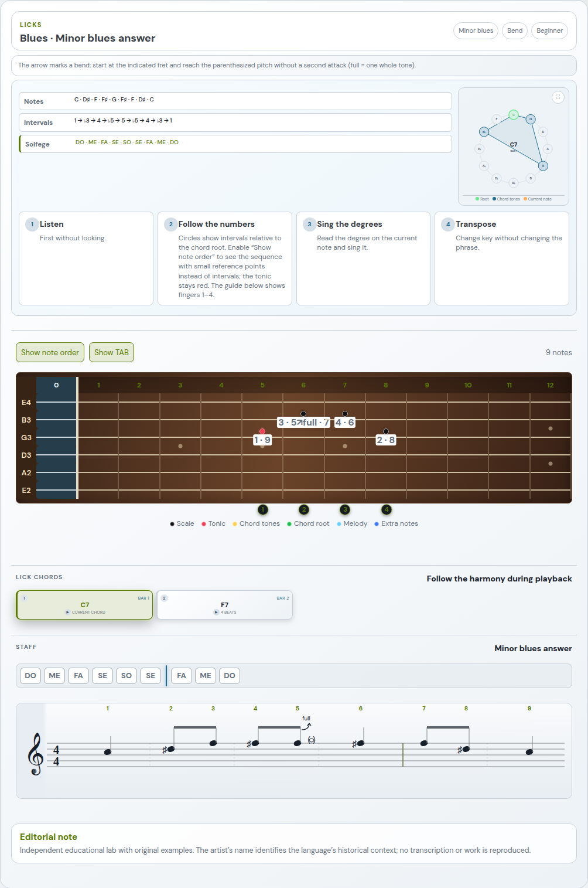Toggle the Show note order button
Viewport: 588px width, 888px height.
pos(50,352)
